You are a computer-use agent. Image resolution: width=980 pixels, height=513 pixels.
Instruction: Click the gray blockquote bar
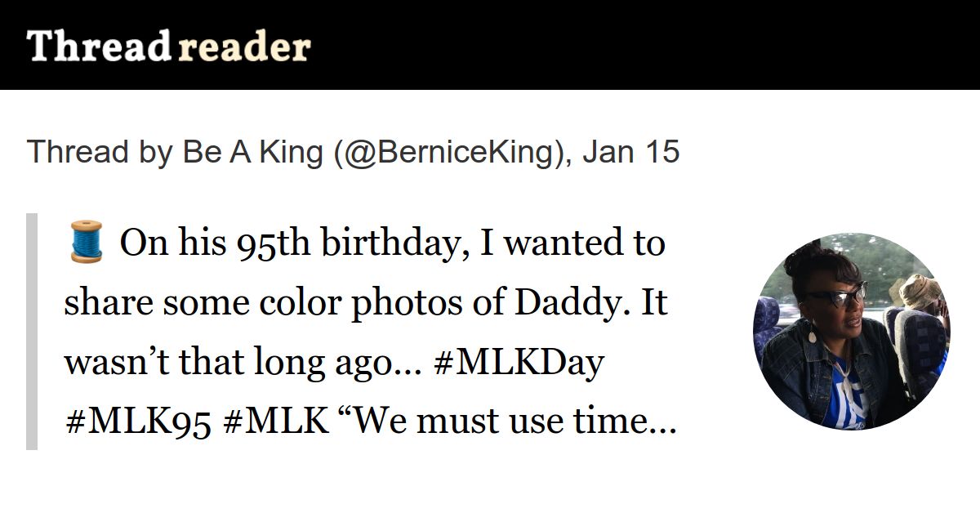(32, 332)
